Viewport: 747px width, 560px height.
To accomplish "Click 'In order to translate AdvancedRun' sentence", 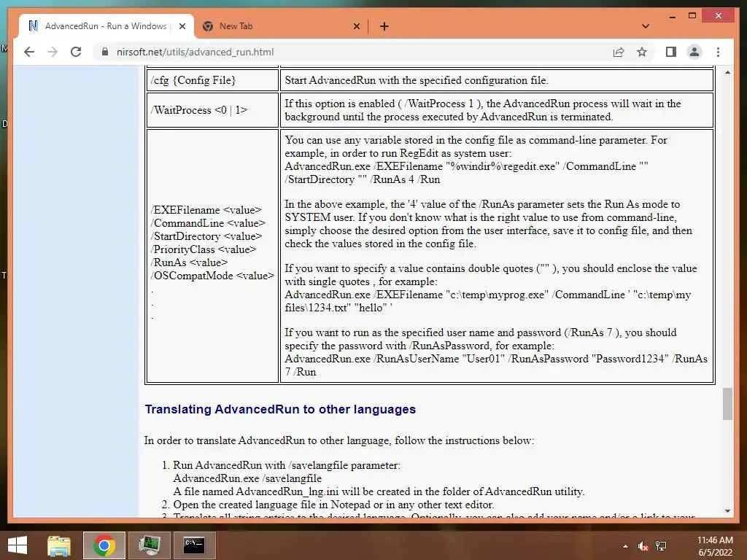I will coord(338,440).
